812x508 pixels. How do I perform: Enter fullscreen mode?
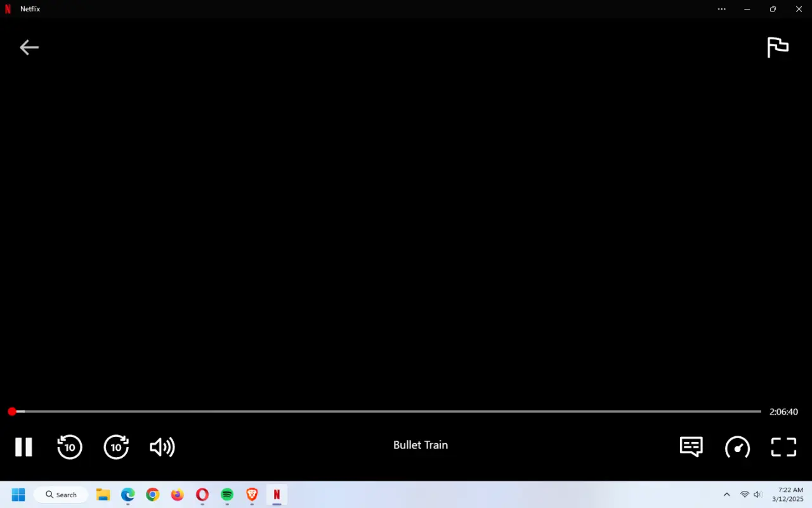(783, 447)
